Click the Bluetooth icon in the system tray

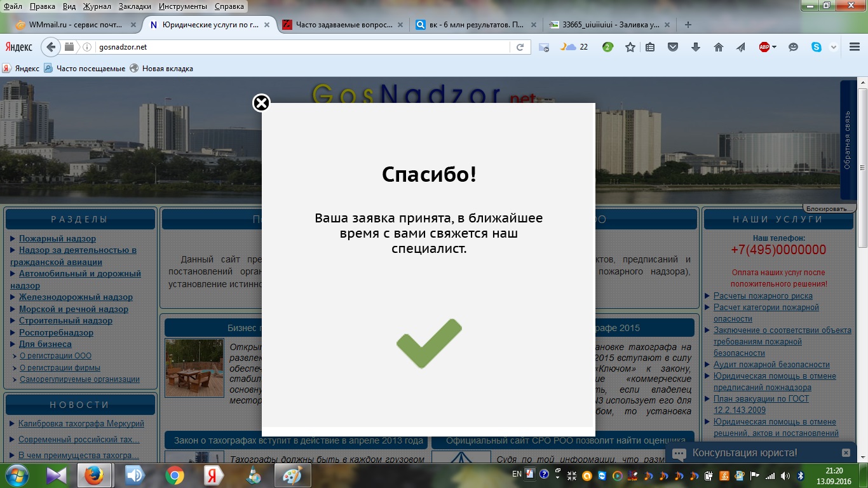point(801,475)
